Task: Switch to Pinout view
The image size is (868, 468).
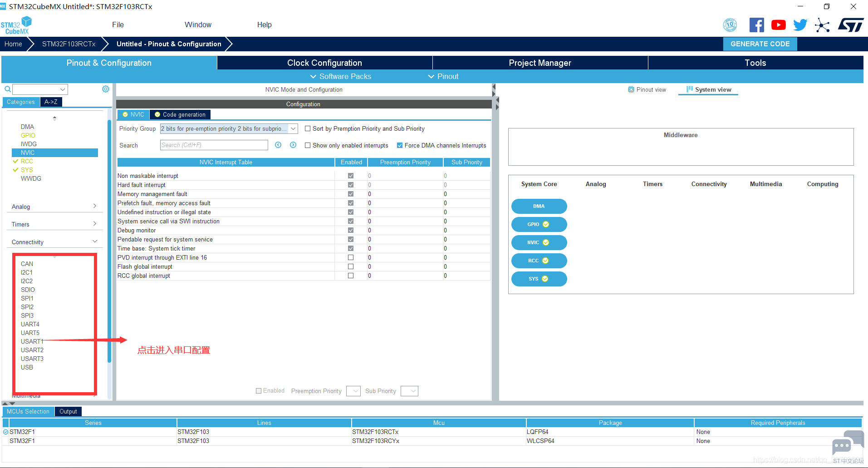Action: [x=647, y=89]
